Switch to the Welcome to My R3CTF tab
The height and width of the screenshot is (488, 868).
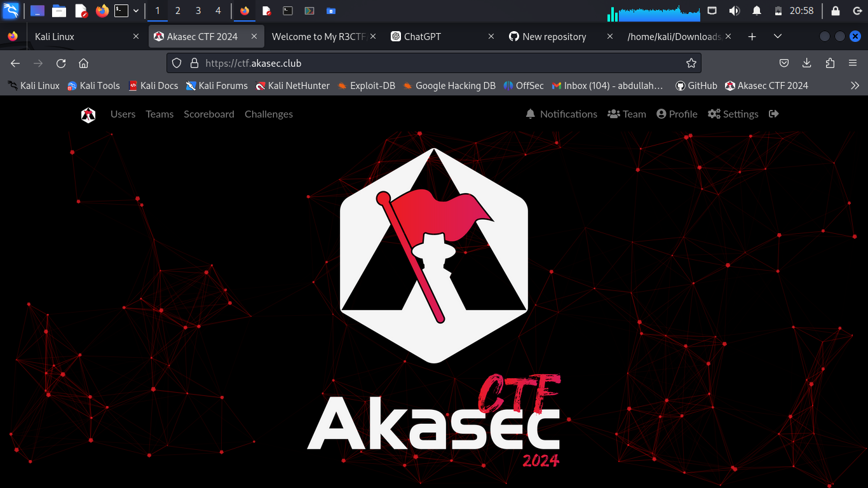(x=323, y=37)
